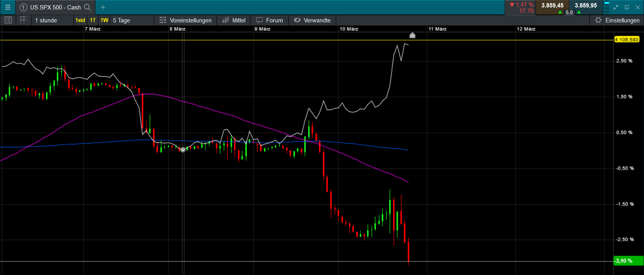Click the house marker above the chart
This screenshot has height=275, width=644.
412,35
